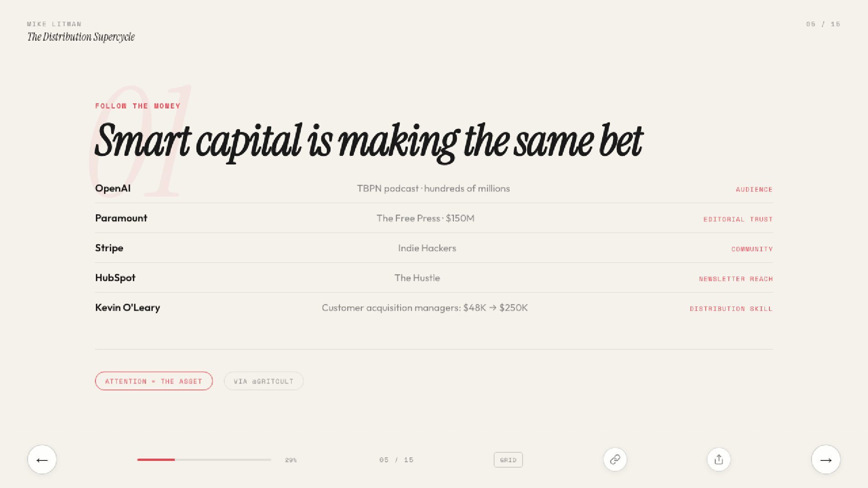Toggle the GRID view button
868x488 pixels.
click(x=508, y=460)
